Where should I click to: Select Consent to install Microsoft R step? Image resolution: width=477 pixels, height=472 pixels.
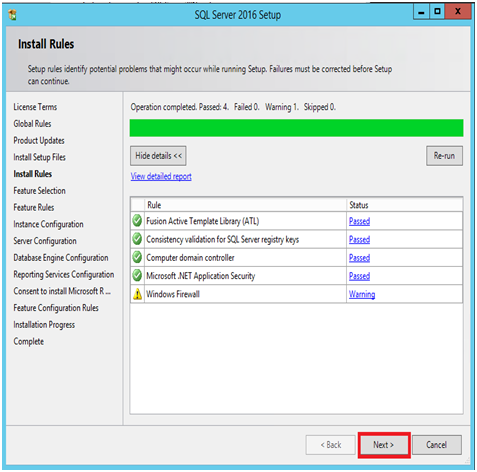pos(62,291)
